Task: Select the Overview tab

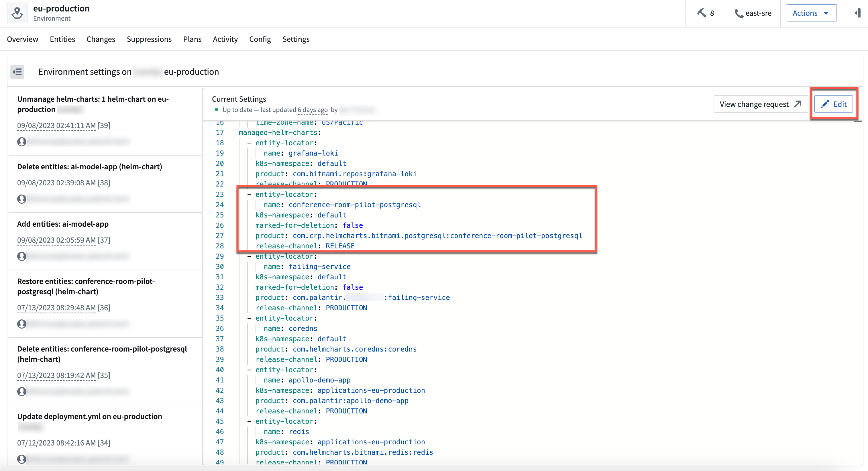Action: tap(21, 39)
